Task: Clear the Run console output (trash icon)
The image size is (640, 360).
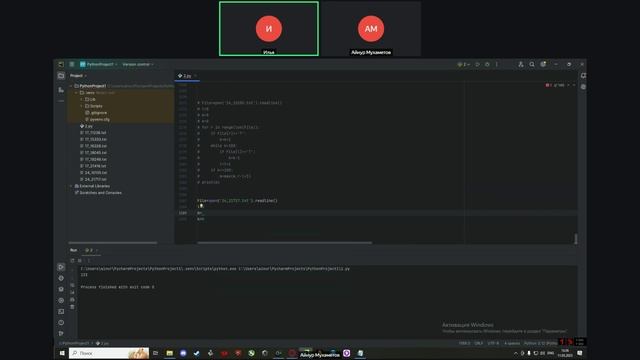Action: point(72,307)
